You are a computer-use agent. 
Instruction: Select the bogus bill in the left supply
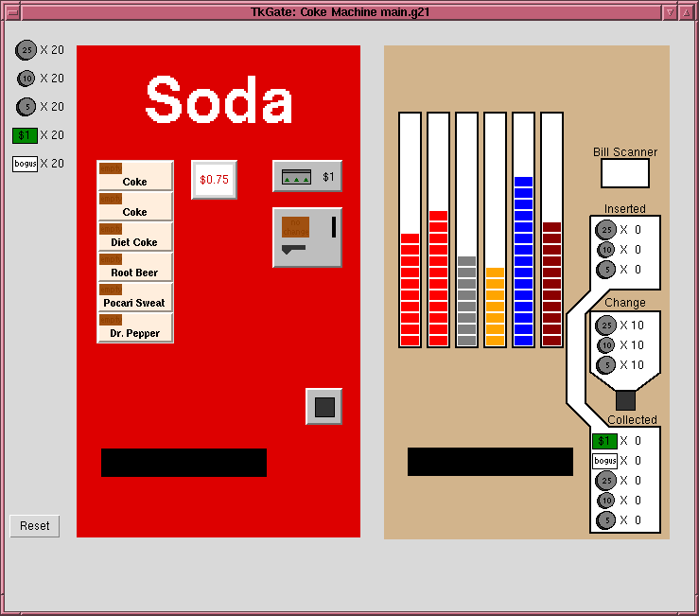(25, 164)
